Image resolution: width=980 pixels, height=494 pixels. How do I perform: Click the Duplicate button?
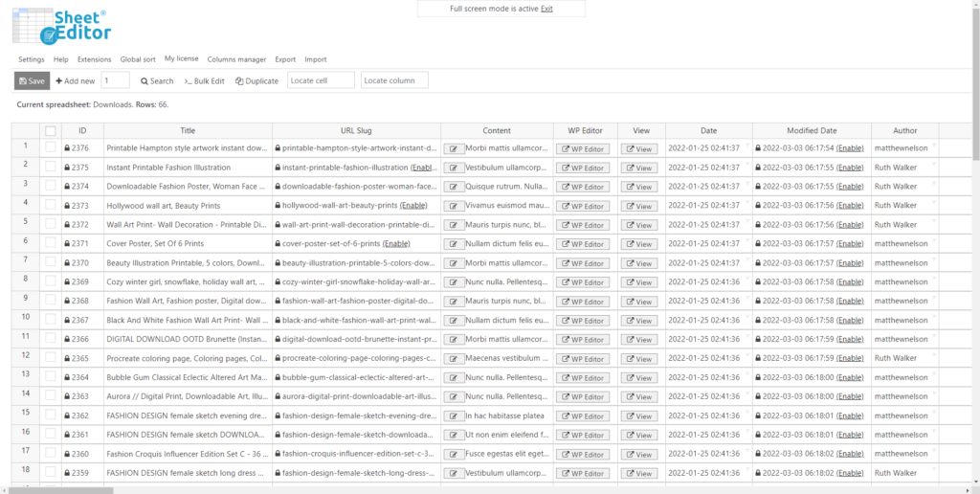click(256, 81)
